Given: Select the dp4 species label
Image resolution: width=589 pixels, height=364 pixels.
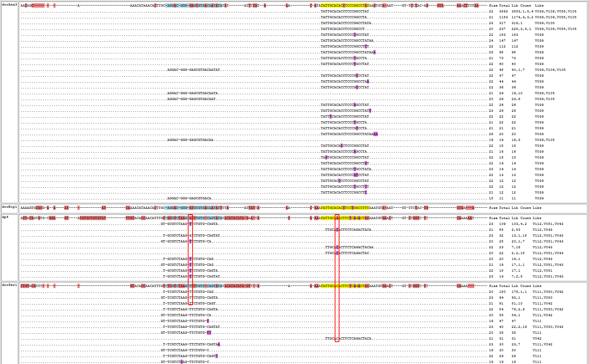Looking at the screenshot, I should 5,217.
